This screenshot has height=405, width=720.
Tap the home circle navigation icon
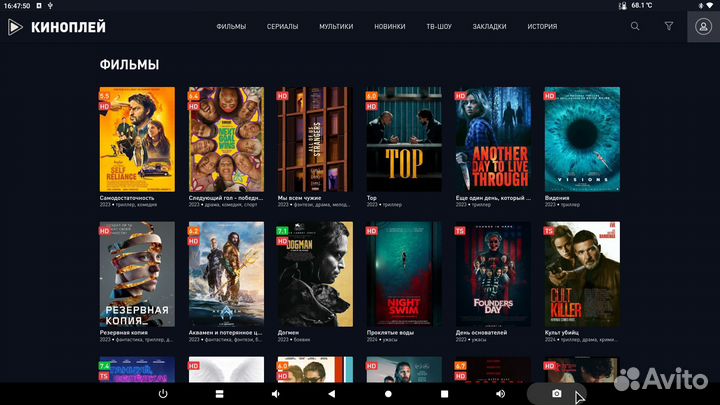tap(389, 394)
